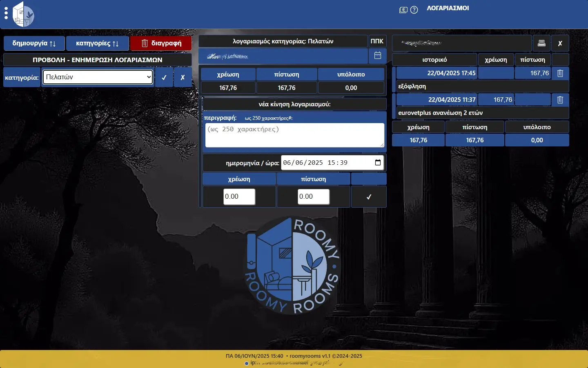
Task: Click the περιγραφή description text area
Action: coord(295,135)
